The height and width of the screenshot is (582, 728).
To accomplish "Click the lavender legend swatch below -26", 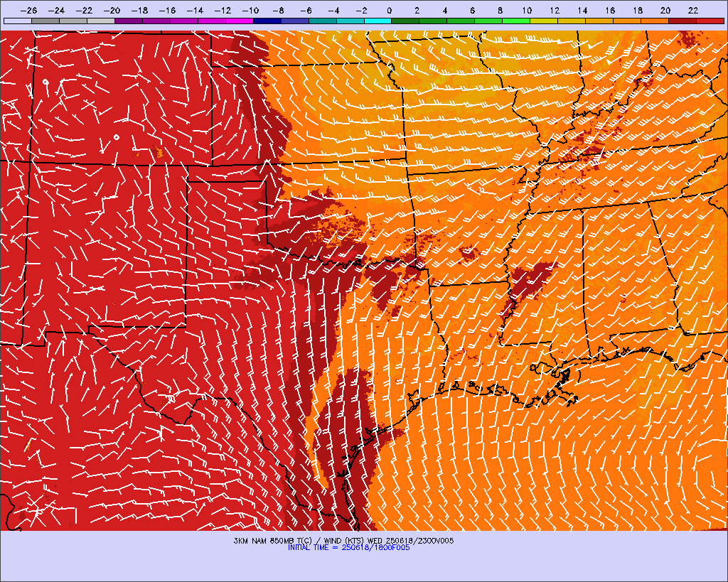I will click(18, 21).
